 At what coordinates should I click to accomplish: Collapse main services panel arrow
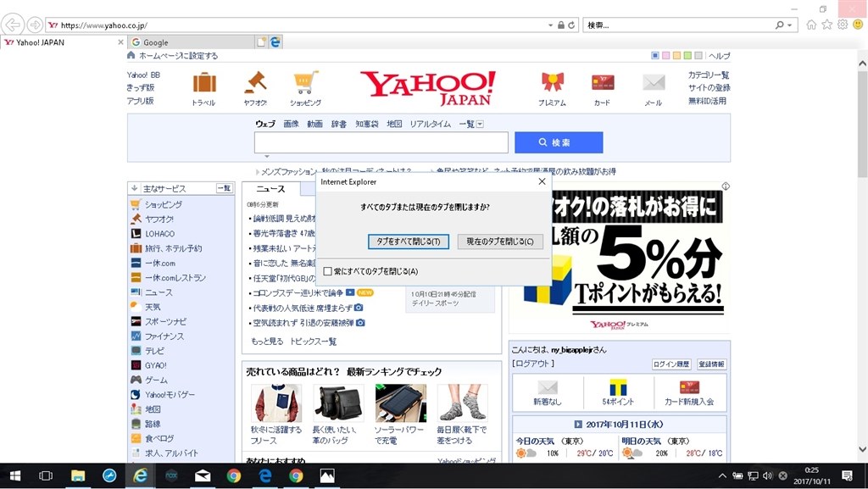pos(135,189)
